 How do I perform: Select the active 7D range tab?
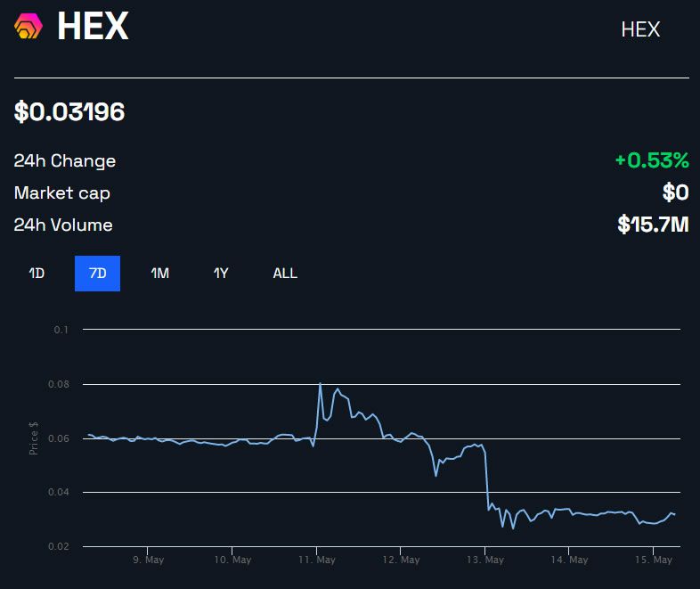(97, 274)
